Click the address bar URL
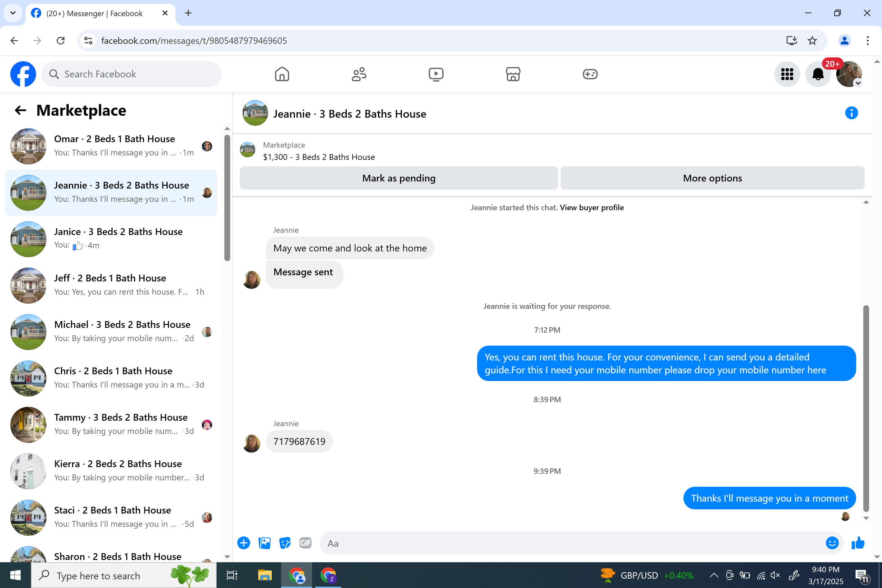Screen dimensions: 882x588 pos(194,41)
